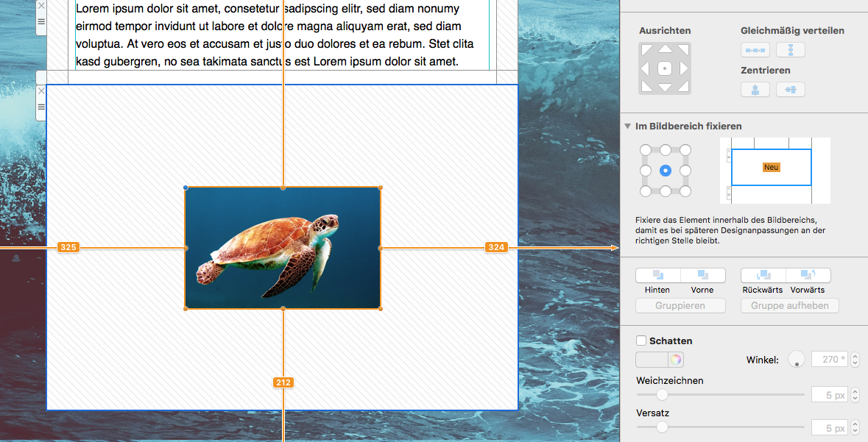Close the image section with its X handle
This screenshot has width=868, height=442.
point(41,90)
